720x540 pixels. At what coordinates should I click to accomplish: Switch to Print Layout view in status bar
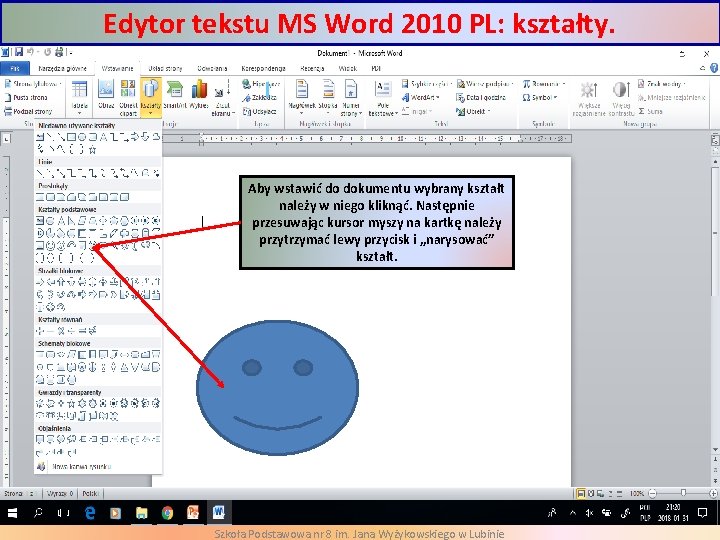tap(581, 494)
